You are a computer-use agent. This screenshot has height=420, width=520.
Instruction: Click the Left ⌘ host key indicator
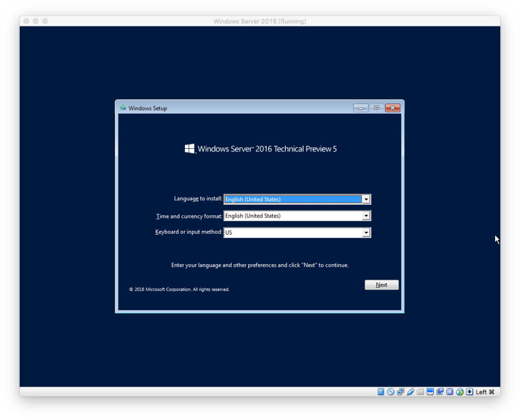(485, 392)
